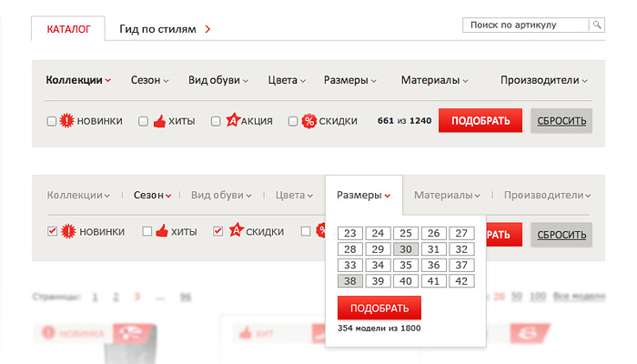Uncheck the СКИДКИ checkbox in lower filter
637x364 pixels.
[218, 231]
